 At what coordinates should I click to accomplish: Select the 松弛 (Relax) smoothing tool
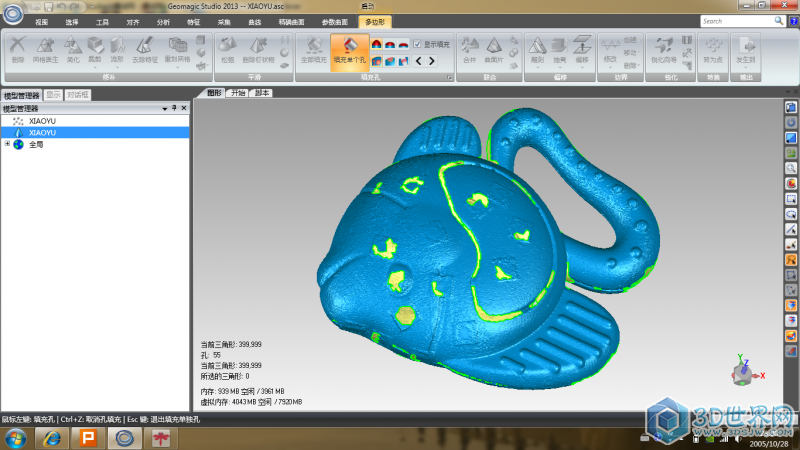click(228, 49)
